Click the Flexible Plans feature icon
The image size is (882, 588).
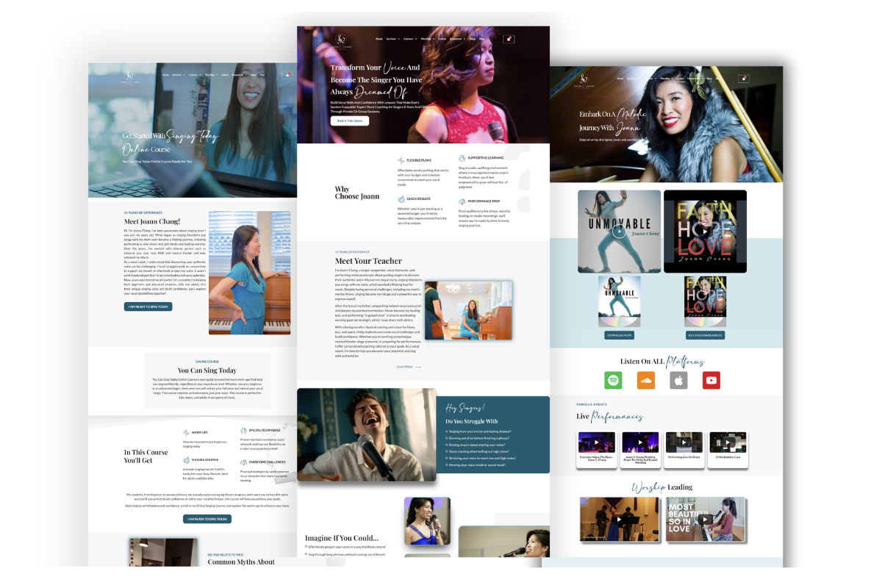pos(401,159)
